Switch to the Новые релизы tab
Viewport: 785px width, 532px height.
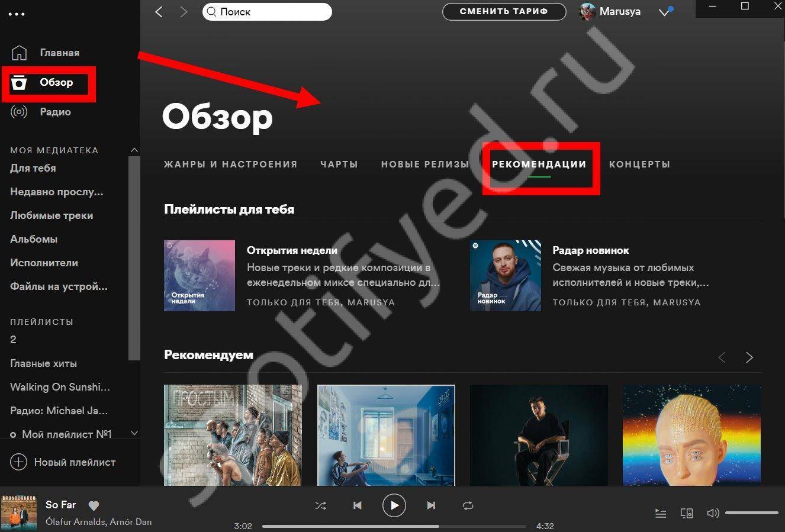[424, 165]
